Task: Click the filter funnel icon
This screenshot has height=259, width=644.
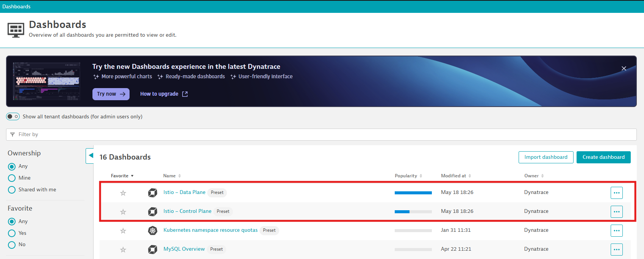Action: click(13, 135)
